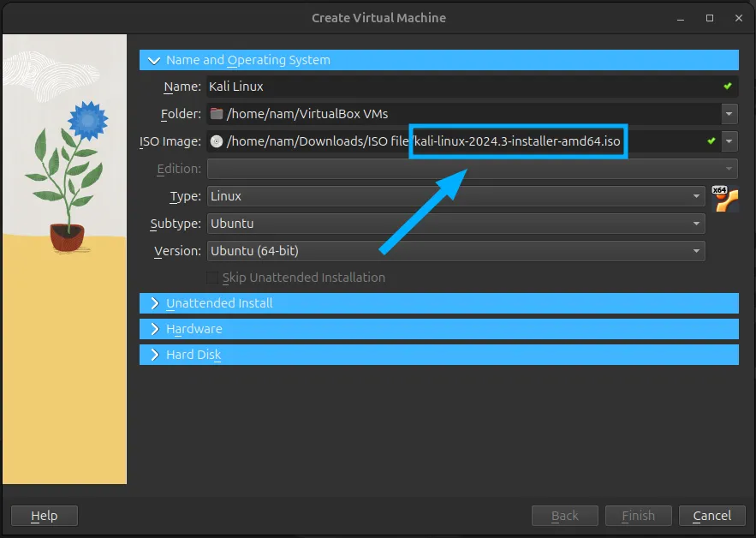Click the folder icon in Folder field

tap(217, 114)
